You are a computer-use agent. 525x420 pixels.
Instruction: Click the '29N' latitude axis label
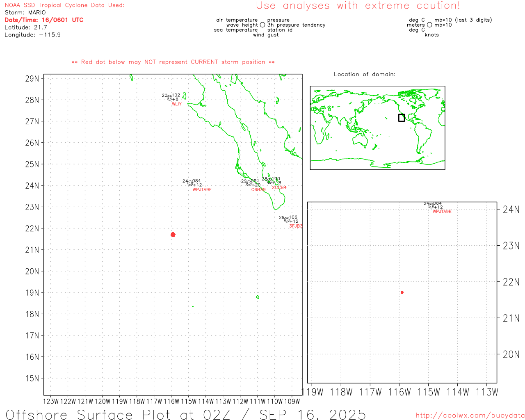(32, 79)
